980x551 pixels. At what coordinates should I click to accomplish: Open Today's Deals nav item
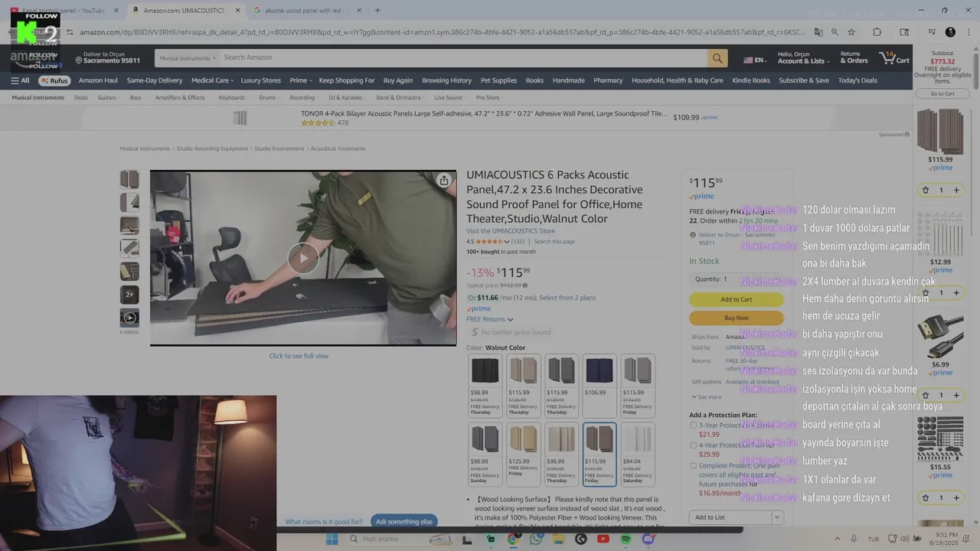(x=857, y=80)
